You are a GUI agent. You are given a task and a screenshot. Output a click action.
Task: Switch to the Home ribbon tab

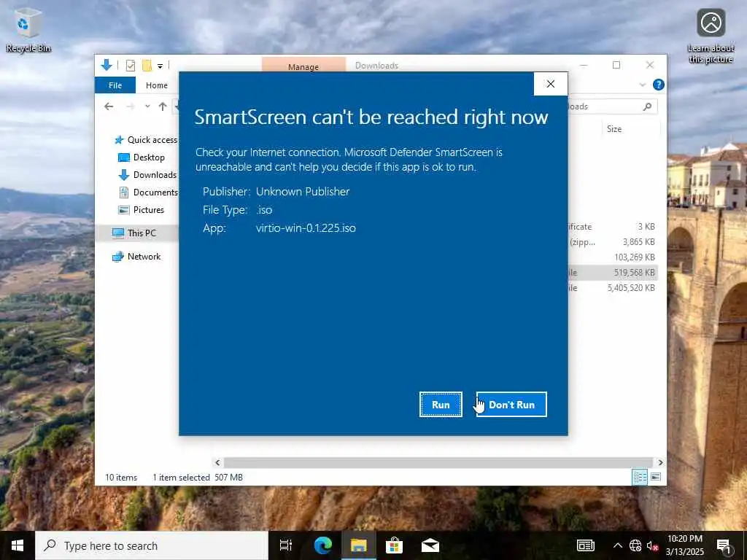pyautogui.click(x=157, y=85)
